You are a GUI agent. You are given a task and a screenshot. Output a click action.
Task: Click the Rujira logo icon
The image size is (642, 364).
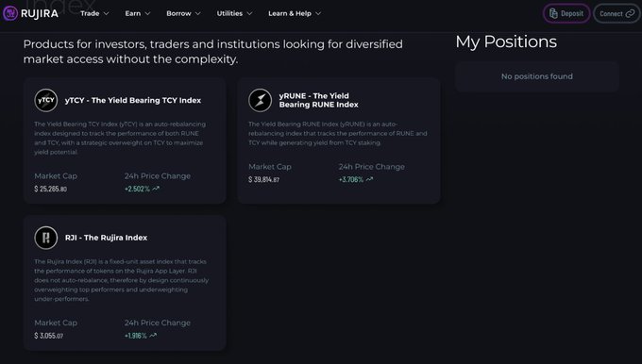tap(10, 13)
